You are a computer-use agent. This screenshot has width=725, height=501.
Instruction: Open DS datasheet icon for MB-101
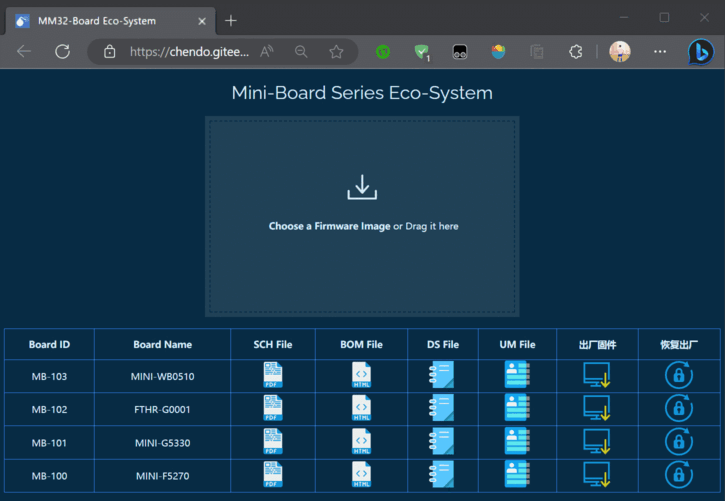pos(442,441)
